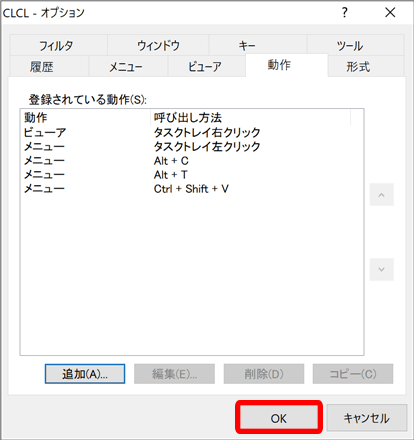Image resolution: width=414 pixels, height=440 pixels.
Task: Select the ビューア タスクトレイ右クリック row
Action: 192,132
